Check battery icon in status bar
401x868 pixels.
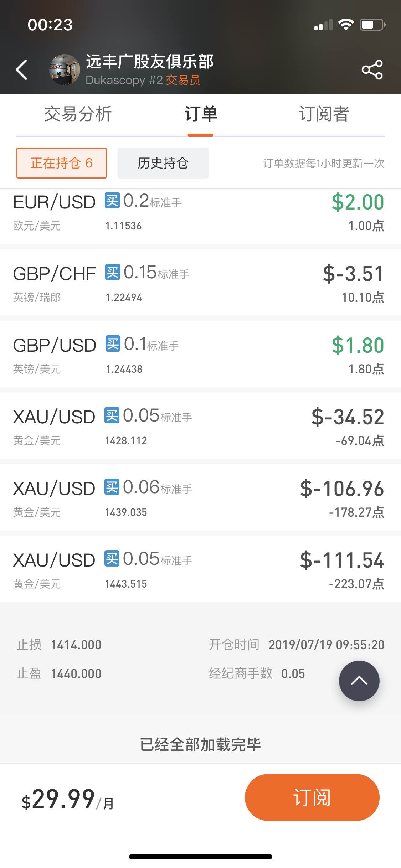pos(372,25)
